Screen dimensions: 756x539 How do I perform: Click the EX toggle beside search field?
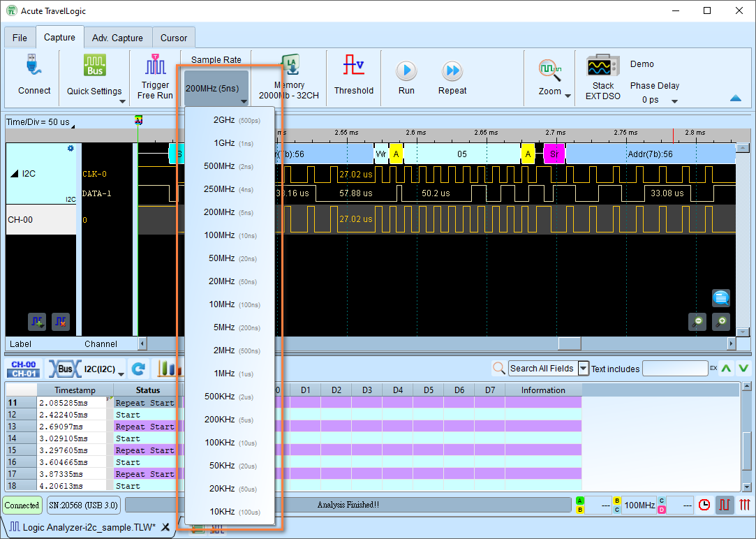[x=713, y=369]
